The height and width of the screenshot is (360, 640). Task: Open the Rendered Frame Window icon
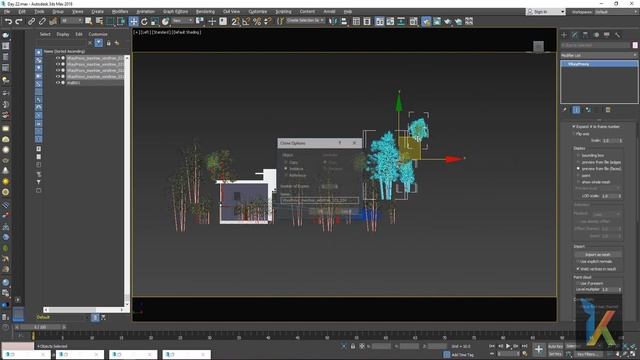point(437,21)
